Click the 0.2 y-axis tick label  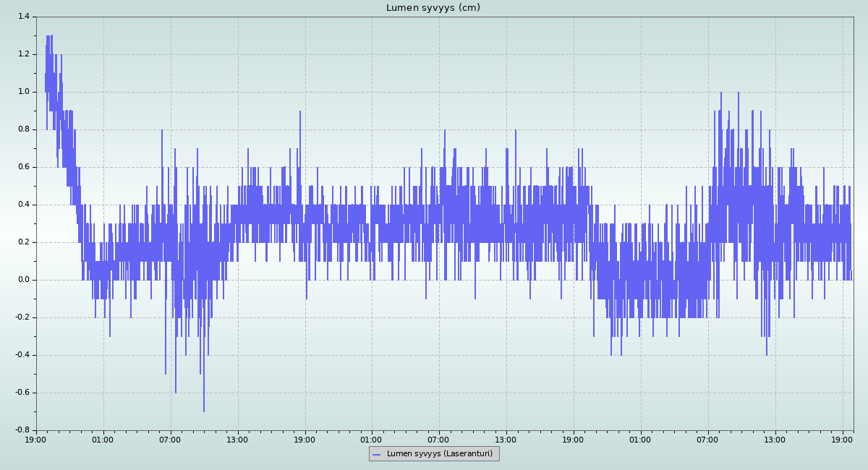pyautogui.click(x=23, y=242)
